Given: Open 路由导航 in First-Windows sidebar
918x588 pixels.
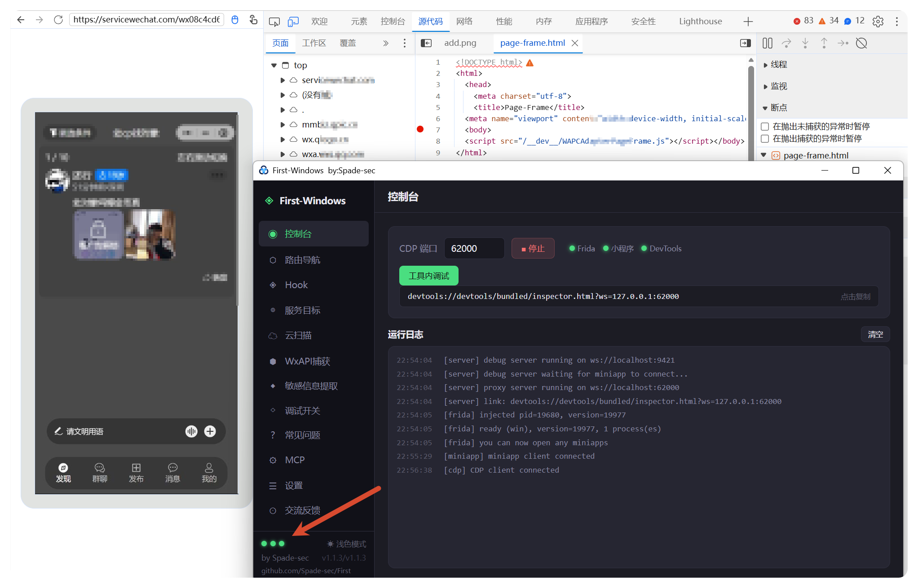Looking at the screenshot, I should pos(313,260).
